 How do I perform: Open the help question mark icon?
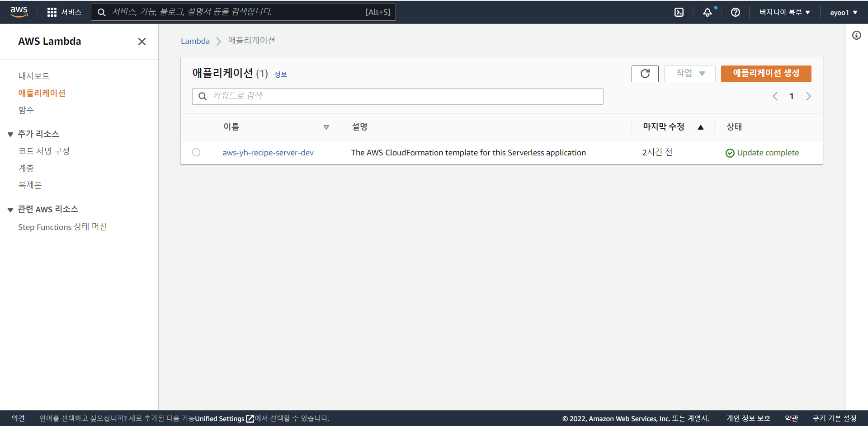tap(736, 12)
